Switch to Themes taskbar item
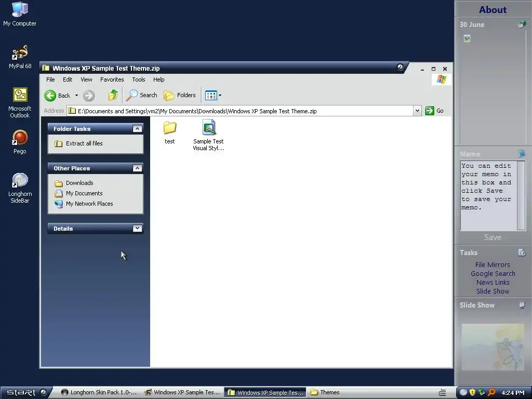This screenshot has width=532, height=399. click(325, 392)
